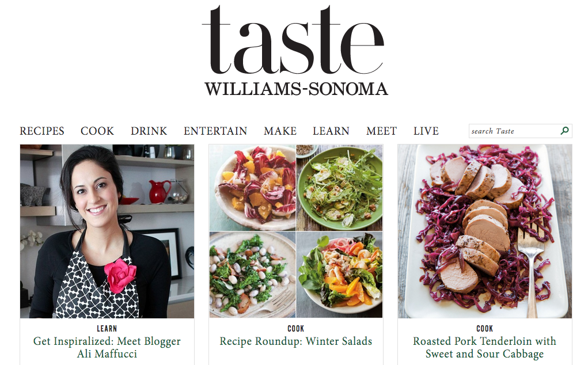Open the pork tenderloin dish photo

pos(485,231)
